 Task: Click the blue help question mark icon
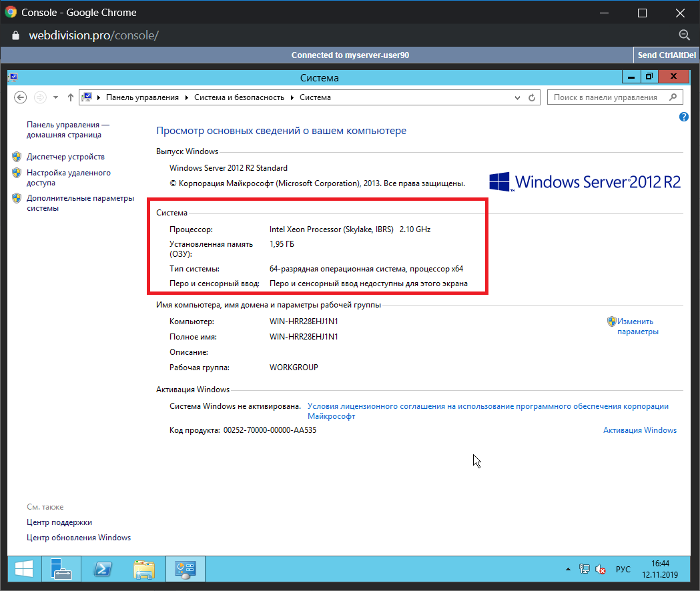pos(683,117)
